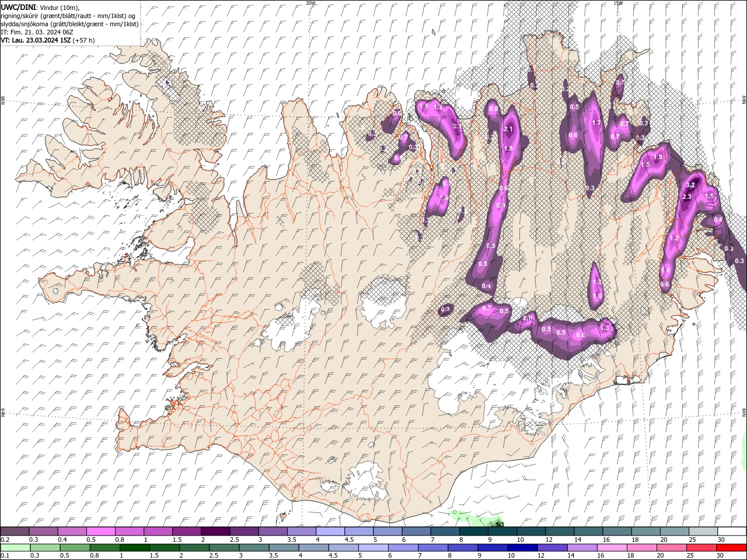Click the 'UWC/DINI: Vindur (10m),' title text
The height and width of the screenshot is (560, 747).
(40, 7)
